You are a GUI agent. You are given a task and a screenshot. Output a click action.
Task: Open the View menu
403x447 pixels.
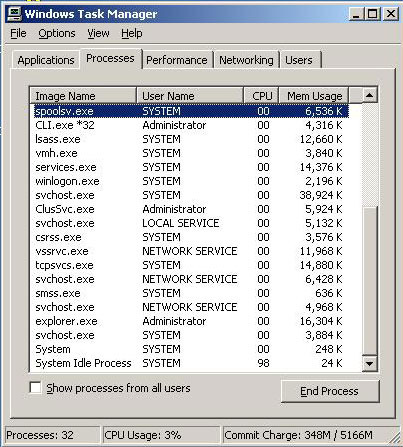click(x=98, y=33)
